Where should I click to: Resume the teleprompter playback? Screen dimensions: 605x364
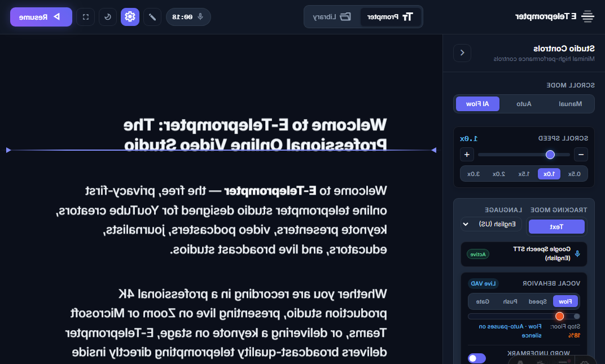pos(41,17)
